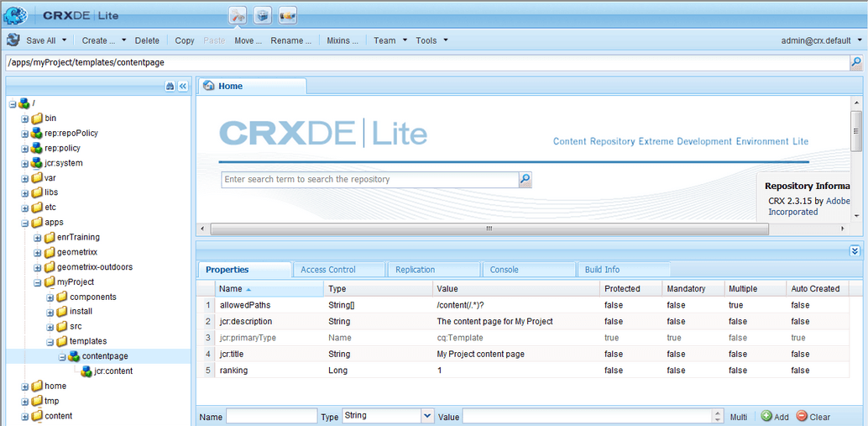The height and width of the screenshot is (426, 868).
Task: Click the Multi label next to Value field
Action: [739, 417]
